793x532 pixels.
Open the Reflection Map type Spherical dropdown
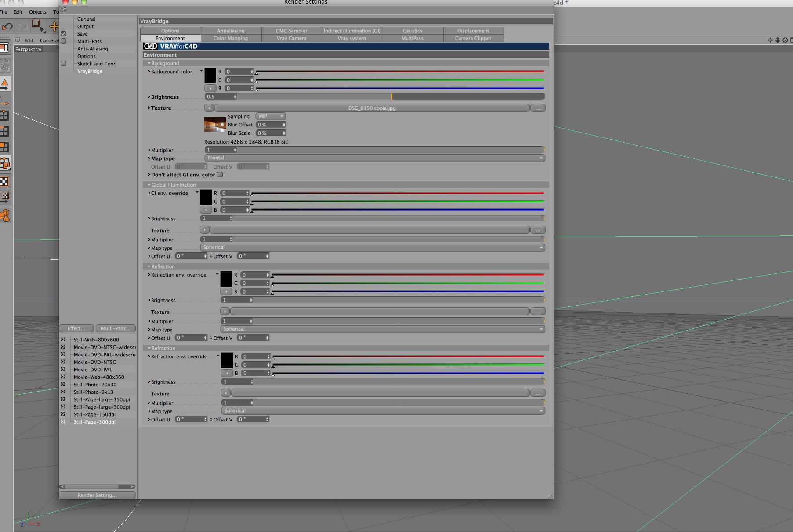383,329
